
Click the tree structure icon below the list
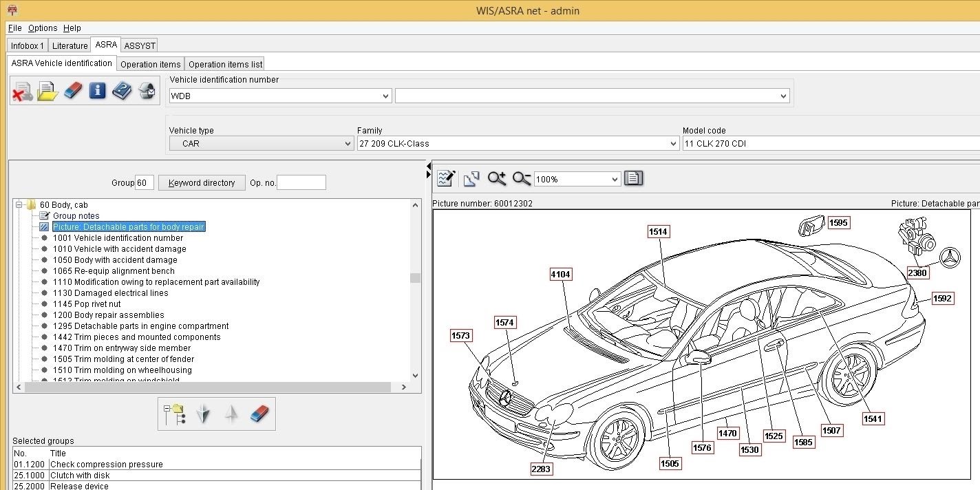174,414
